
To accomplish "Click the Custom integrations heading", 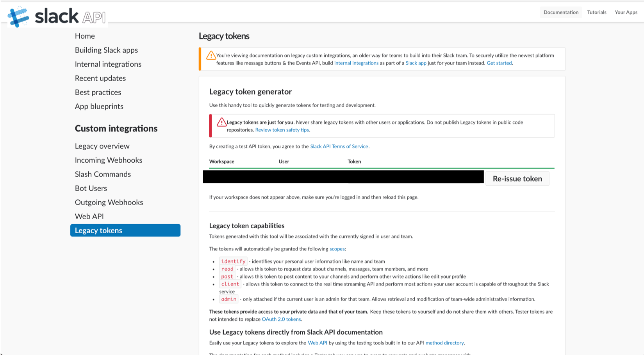I will coord(116,128).
